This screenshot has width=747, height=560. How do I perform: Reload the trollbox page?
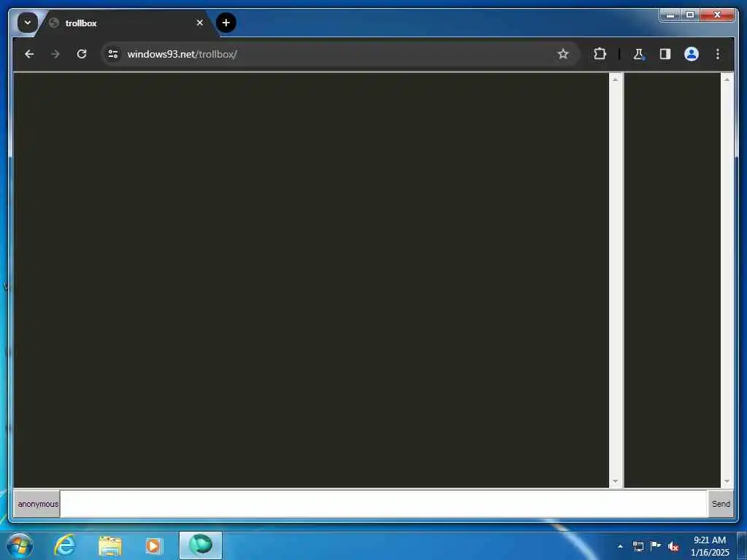(82, 54)
